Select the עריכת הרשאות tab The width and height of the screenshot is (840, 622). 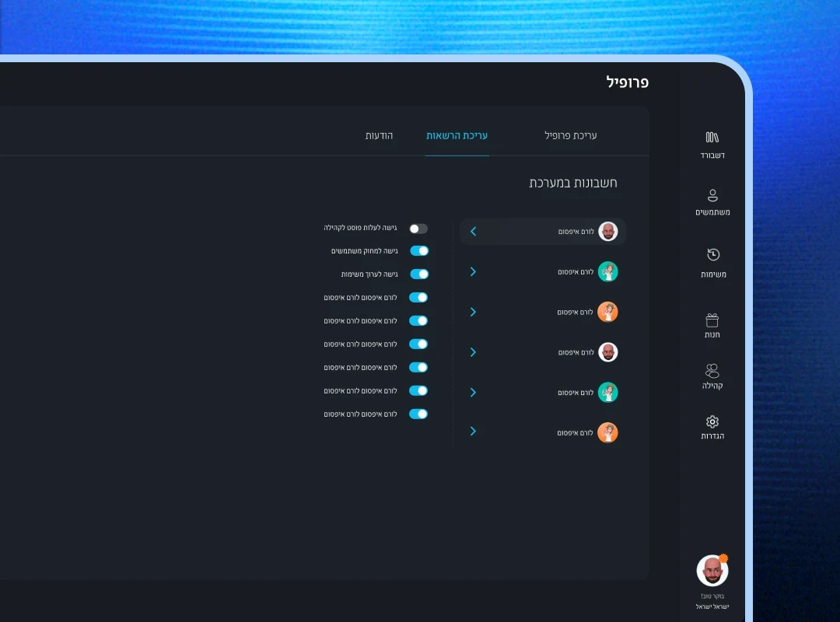(x=457, y=135)
